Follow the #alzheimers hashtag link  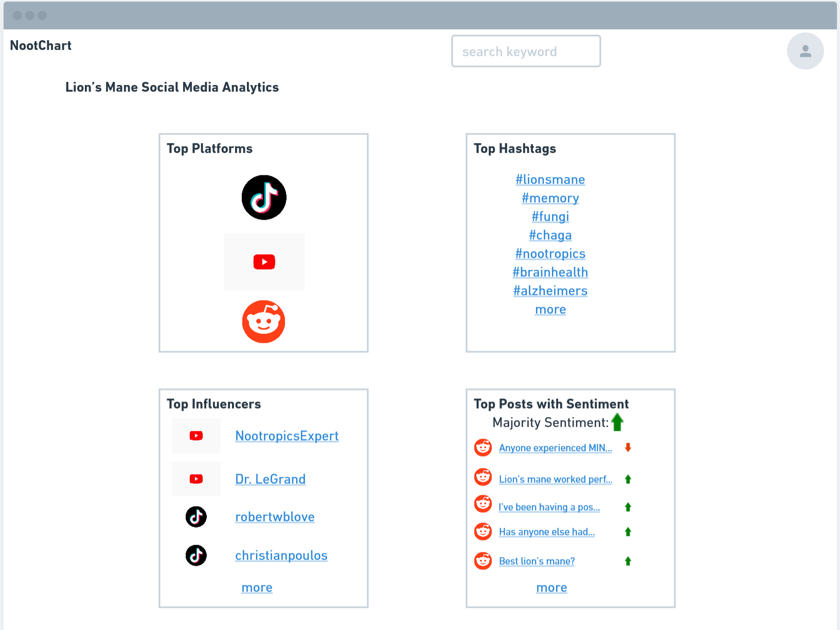[x=550, y=291]
